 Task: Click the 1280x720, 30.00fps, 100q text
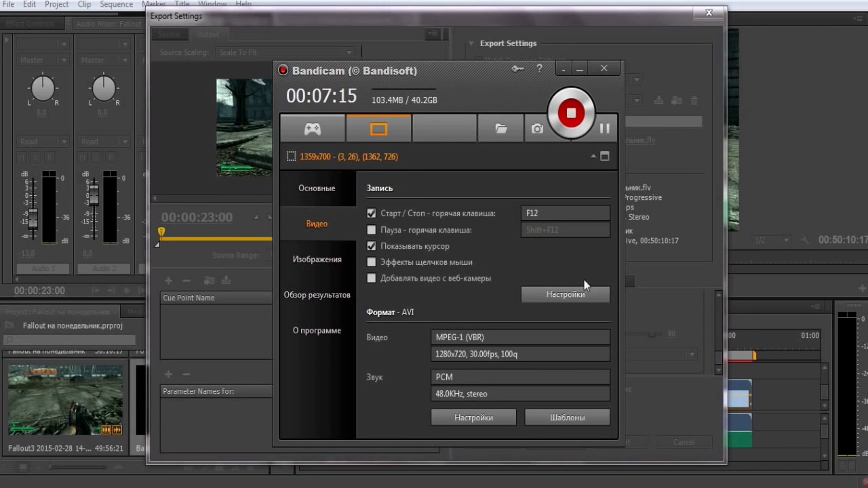coord(477,354)
